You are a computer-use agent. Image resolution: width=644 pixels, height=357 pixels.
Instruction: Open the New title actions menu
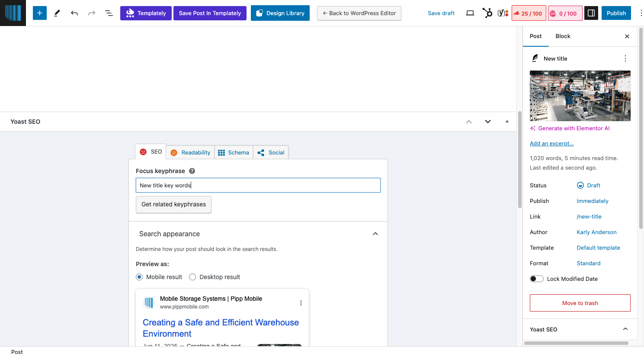[x=625, y=58]
